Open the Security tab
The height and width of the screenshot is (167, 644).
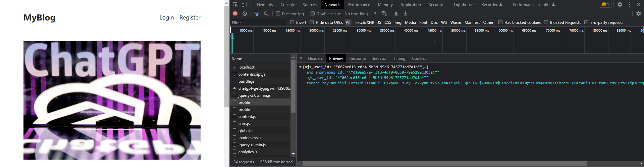[436, 5]
